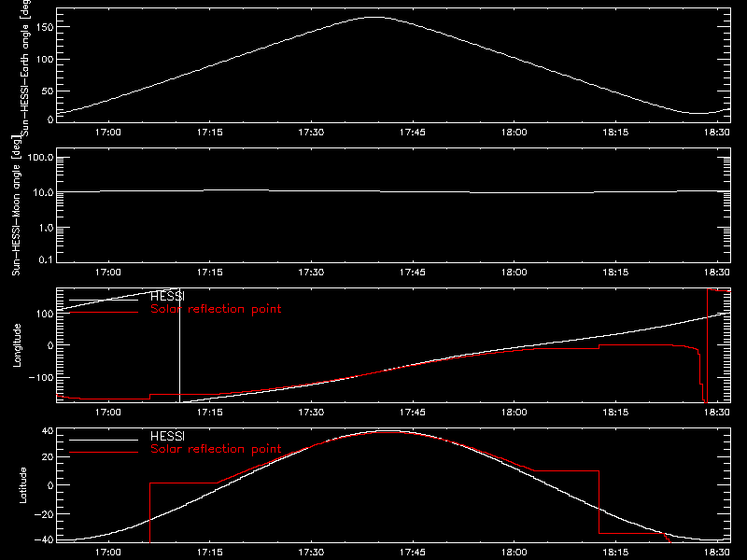Click the Sun-HESSI-Moon angle axis title
This screenshot has height=560, width=747.
click(16, 205)
